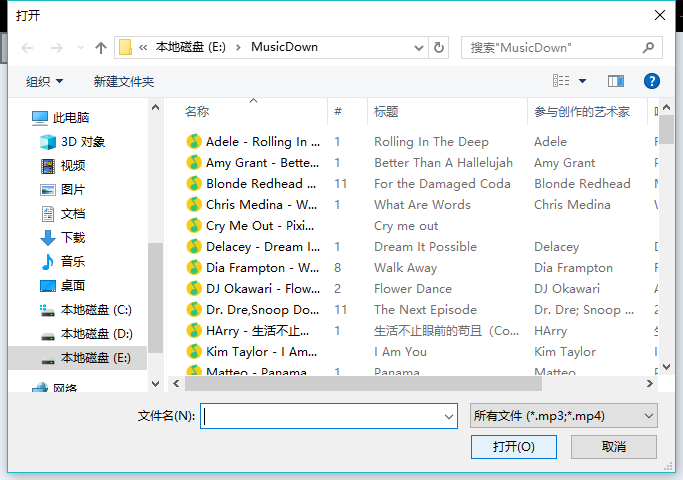Viewport: 683px width, 480px height.
Task: Select 文档 in the navigation pane
Action: [x=73, y=213]
